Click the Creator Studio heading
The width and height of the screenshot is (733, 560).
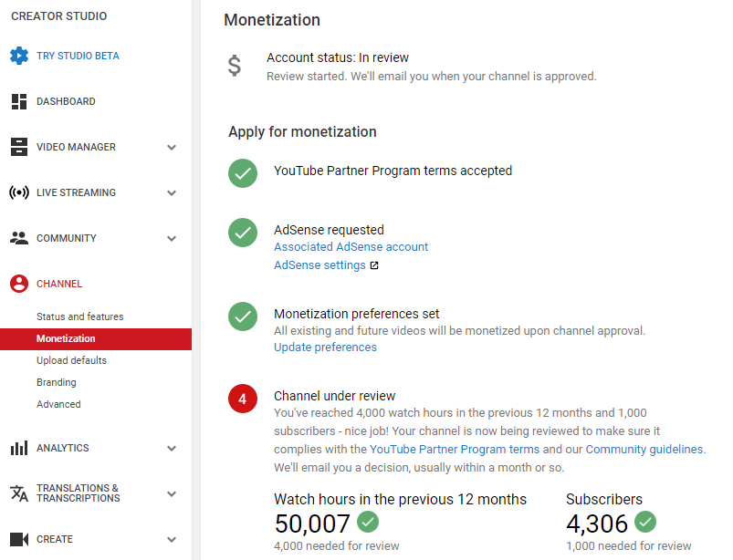(59, 16)
